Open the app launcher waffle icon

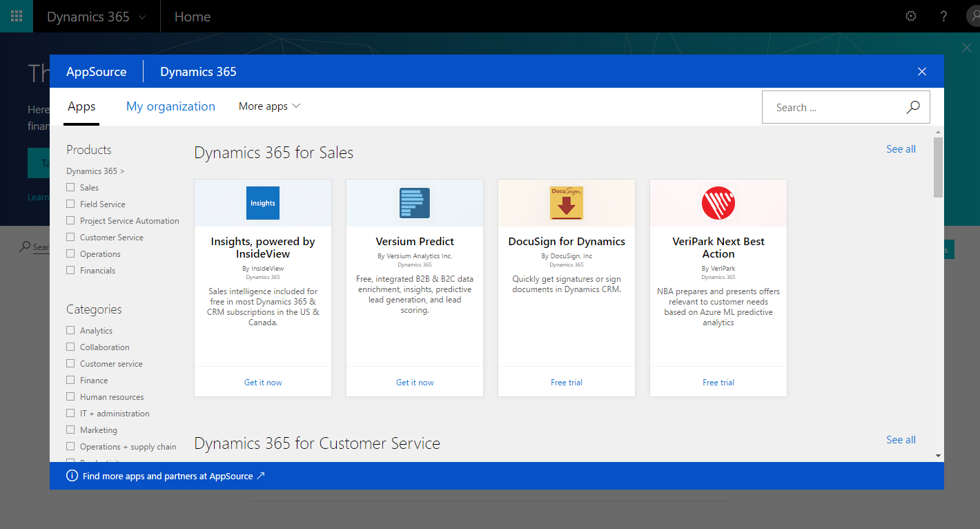coord(17,16)
